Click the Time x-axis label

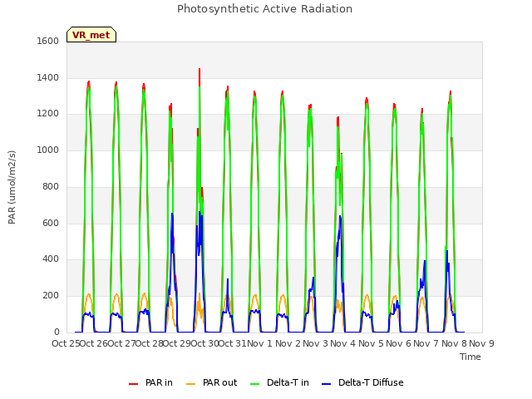[x=470, y=357]
